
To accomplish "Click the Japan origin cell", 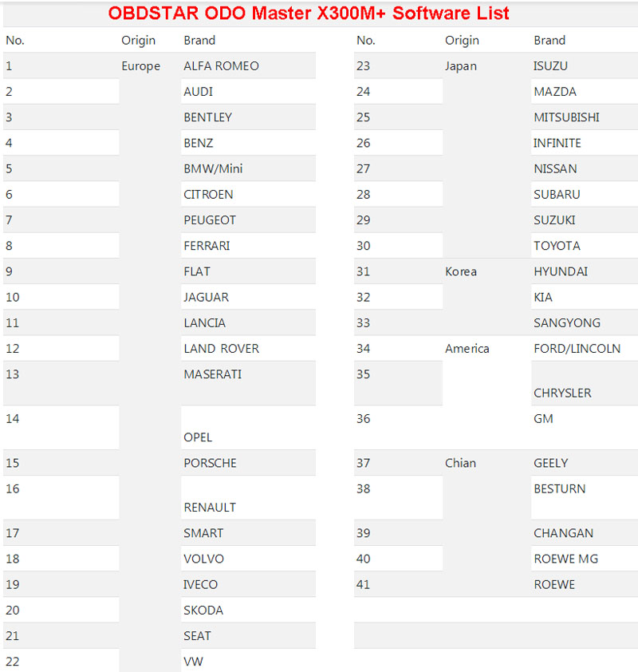I will coord(461,66).
